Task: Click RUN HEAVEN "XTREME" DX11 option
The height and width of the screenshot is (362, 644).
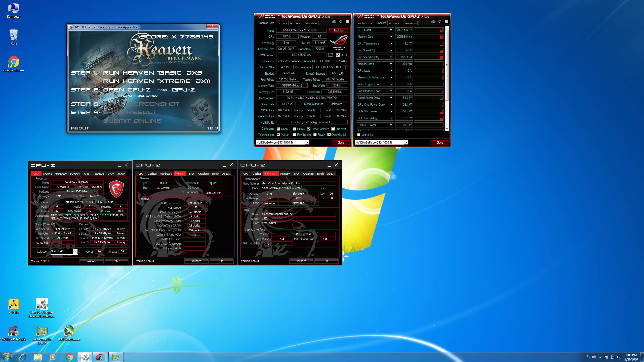Action: tap(156, 81)
